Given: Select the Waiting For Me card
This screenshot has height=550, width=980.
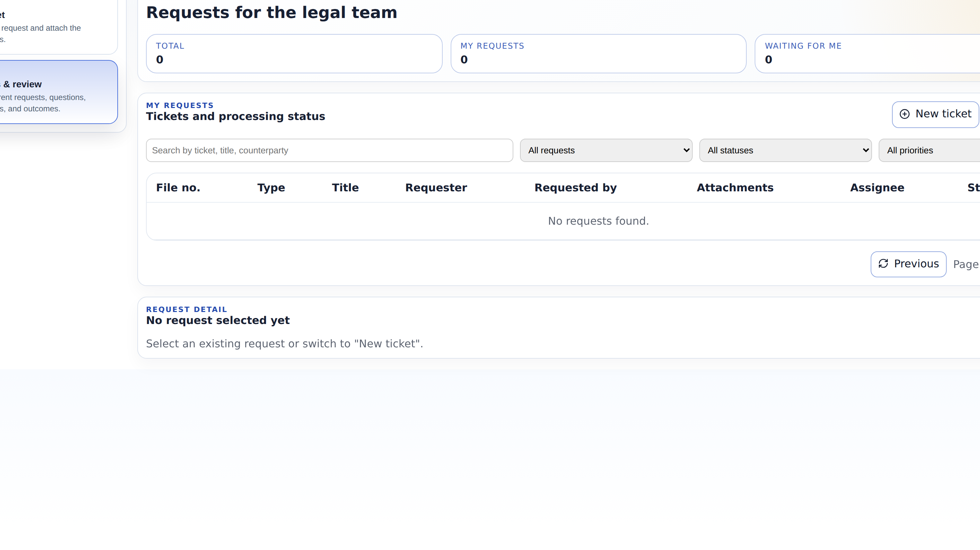Looking at the screenshot, I should click(867, 54).
